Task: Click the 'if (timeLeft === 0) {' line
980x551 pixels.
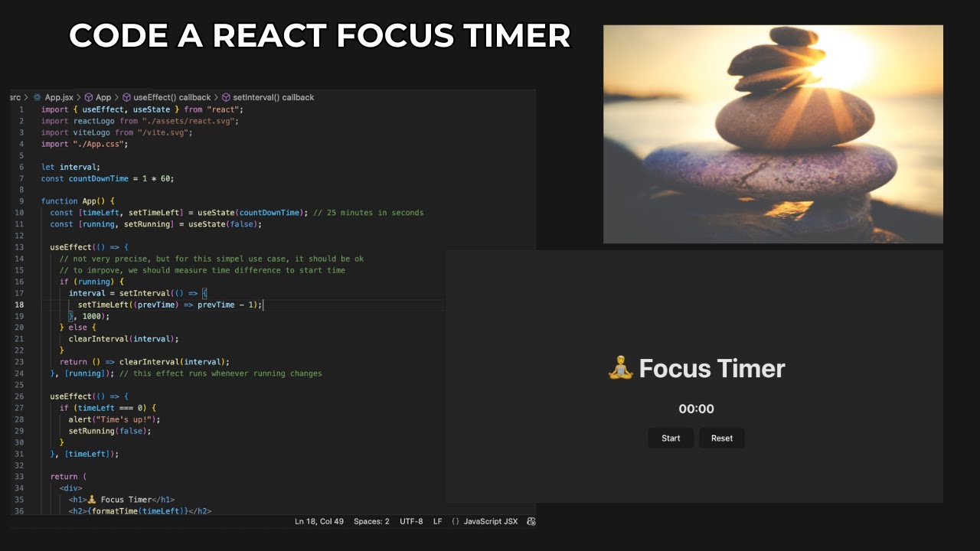Action: click(x=108, y=408)
